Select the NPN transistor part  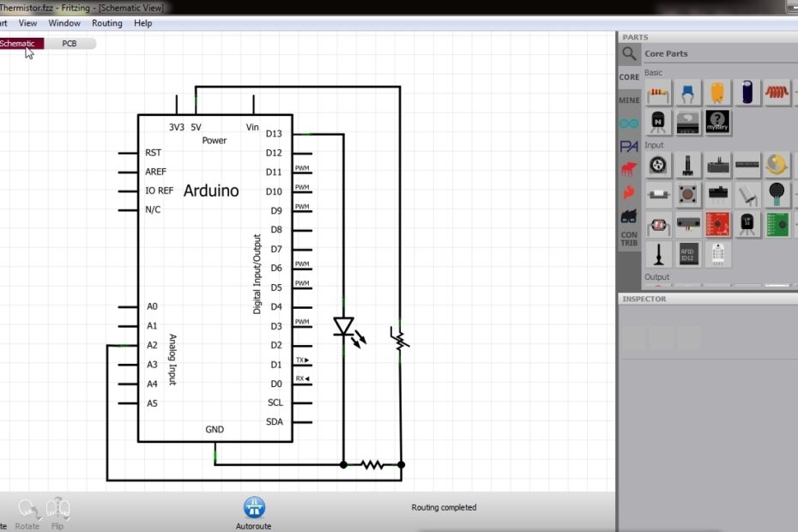click(657, 123)
